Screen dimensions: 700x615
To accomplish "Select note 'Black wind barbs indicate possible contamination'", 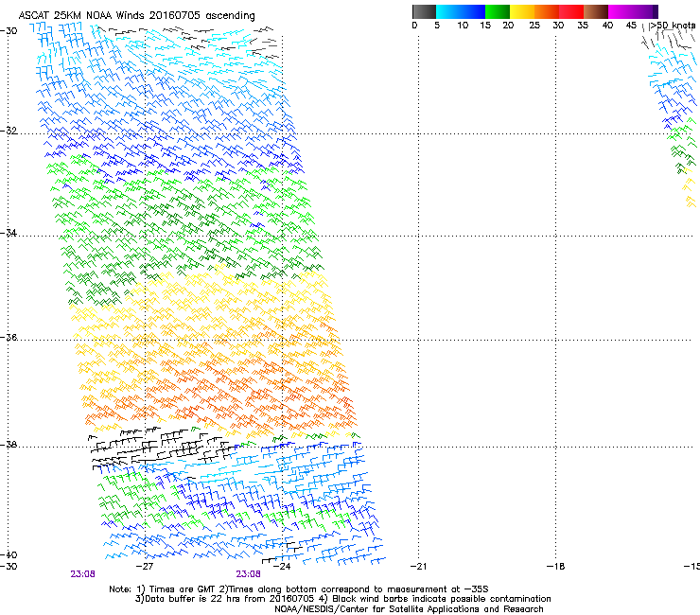I will click(x=442, y=599).
